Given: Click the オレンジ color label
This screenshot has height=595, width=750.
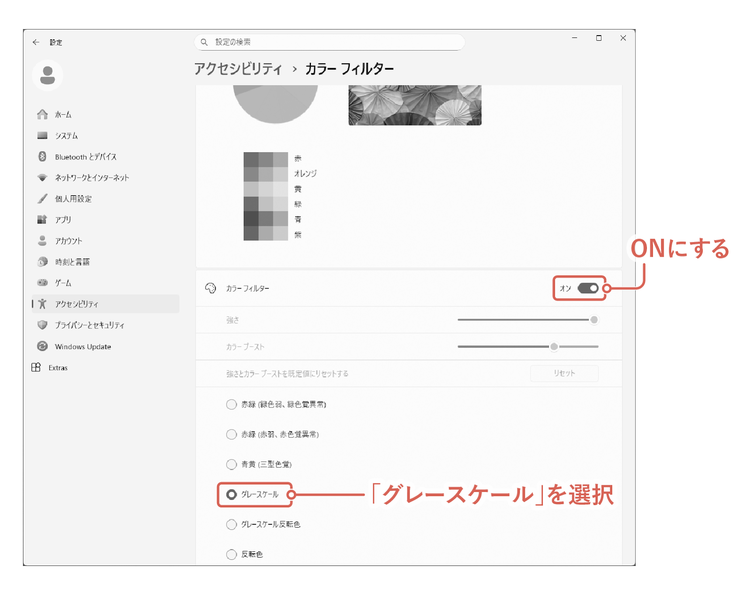Looking at the screenshot, I should pyautogui.click(x=305, y=173).
